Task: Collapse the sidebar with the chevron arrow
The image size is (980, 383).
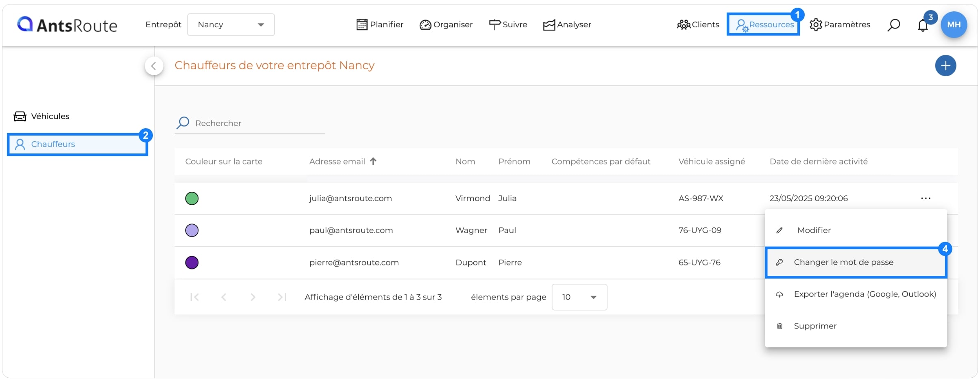Action: point(154,66)
